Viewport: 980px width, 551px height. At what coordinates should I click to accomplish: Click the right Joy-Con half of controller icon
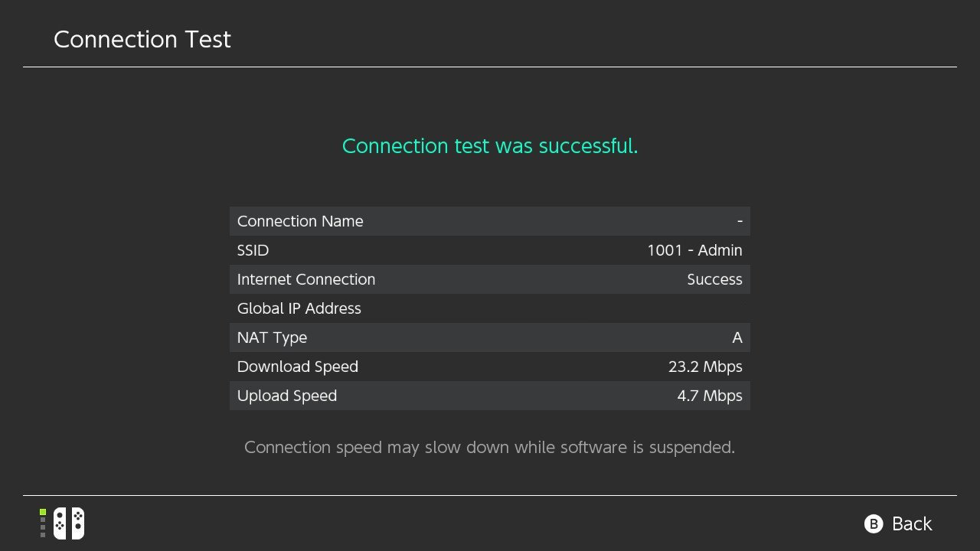tap(77, 523)
